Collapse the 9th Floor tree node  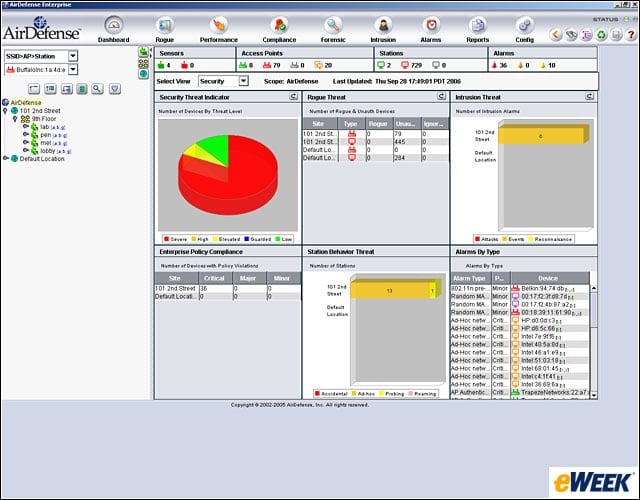click(15, 119)
